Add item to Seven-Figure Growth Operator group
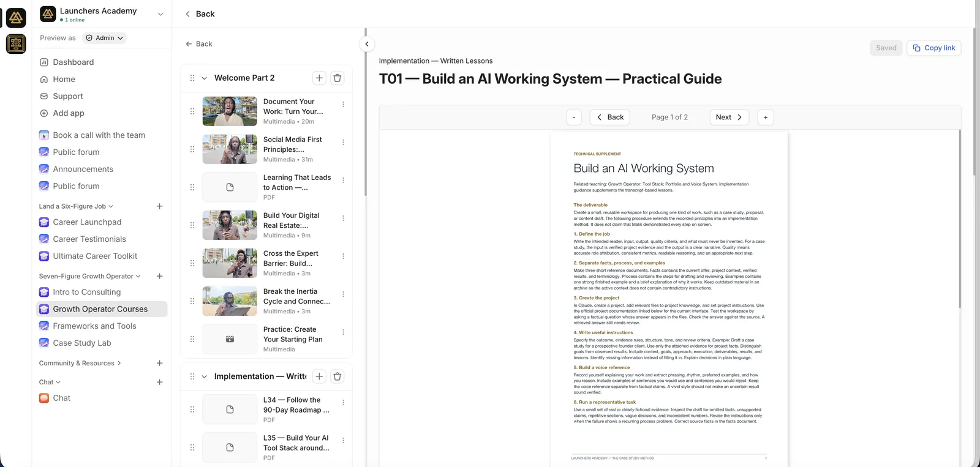980x467 pixels. tap(160, 276)
